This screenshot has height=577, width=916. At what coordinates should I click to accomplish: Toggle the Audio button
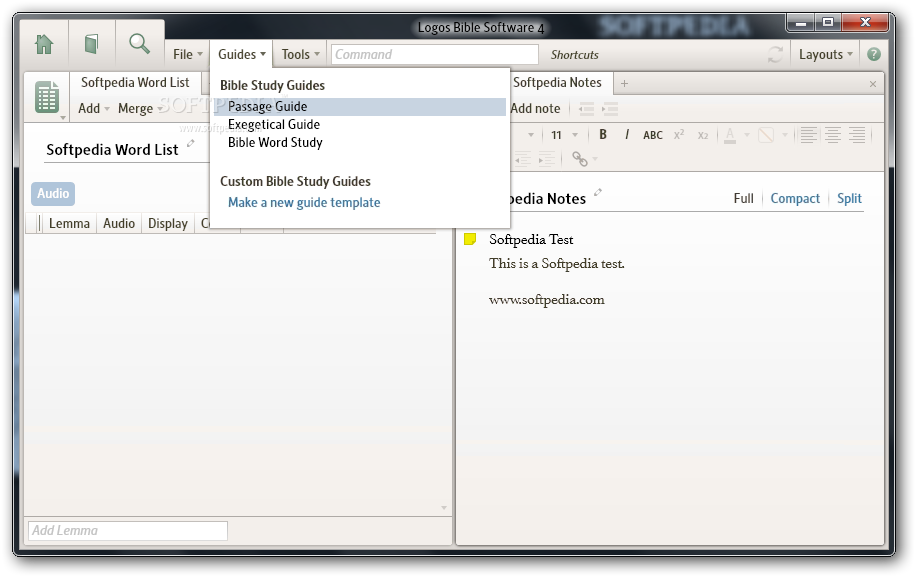pyautogui.click(x=53, y=193)
